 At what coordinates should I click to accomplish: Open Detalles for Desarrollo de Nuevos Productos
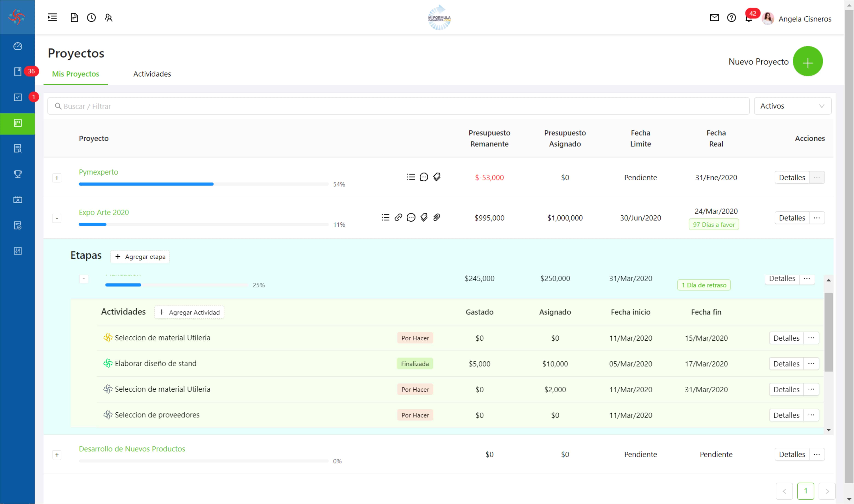click(x=792, y=454)
